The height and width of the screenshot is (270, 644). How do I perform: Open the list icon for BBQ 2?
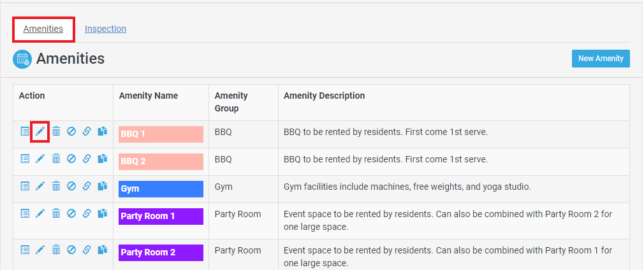tap(25, 159)
